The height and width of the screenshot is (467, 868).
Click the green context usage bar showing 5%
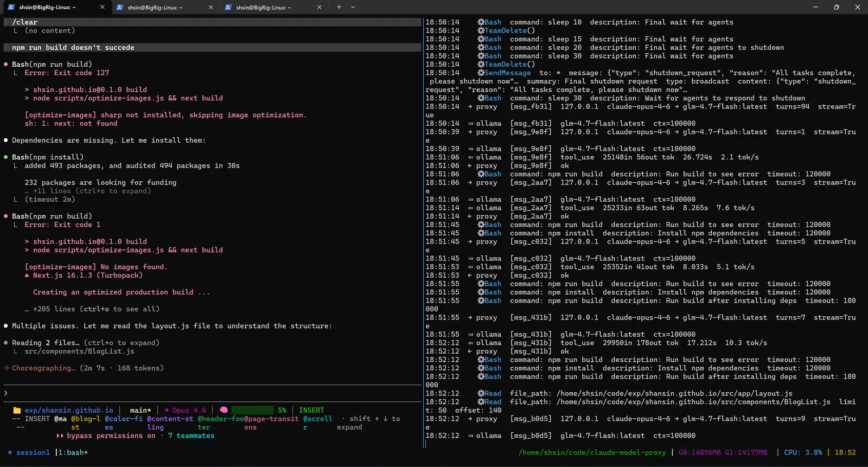point(253,411)
